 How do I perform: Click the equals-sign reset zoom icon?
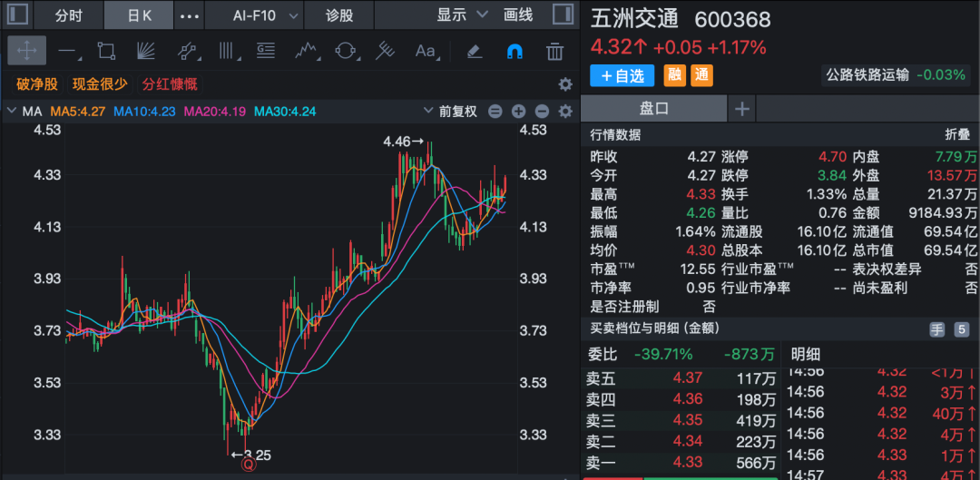[495, 112]
